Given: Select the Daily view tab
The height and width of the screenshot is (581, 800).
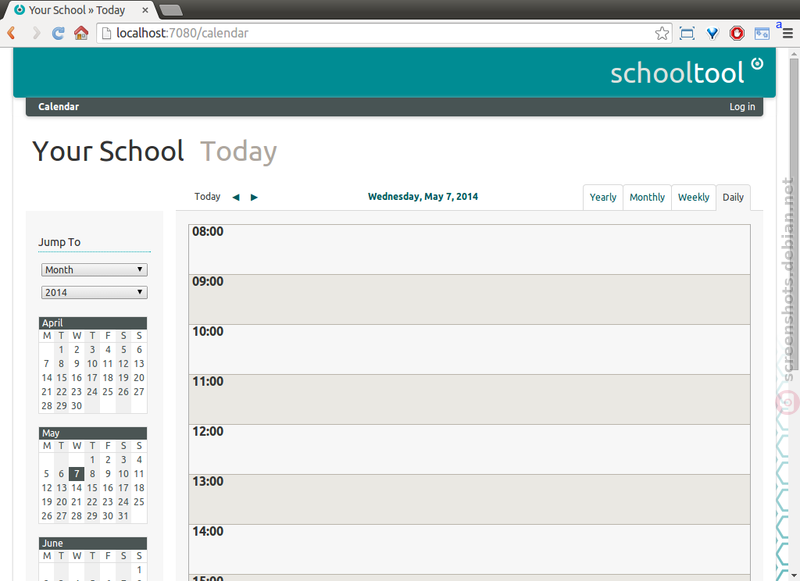Looking at the screenshot, I should (x=733, y=197).
